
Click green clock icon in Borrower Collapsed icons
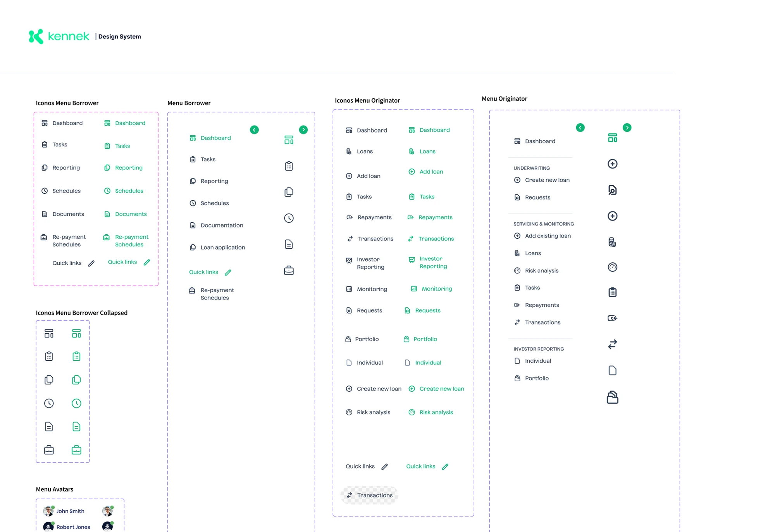click(76, 403)
